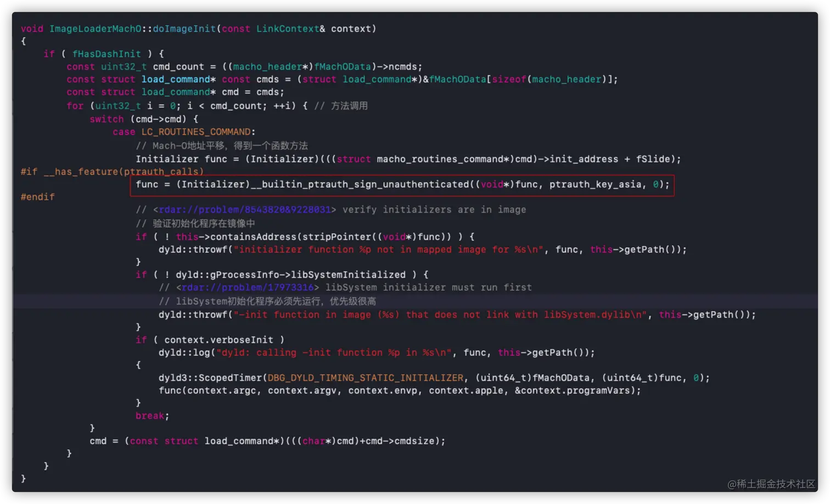Select the fHasDashInit condition
830x504 pixels.
[x=106, y=54]
